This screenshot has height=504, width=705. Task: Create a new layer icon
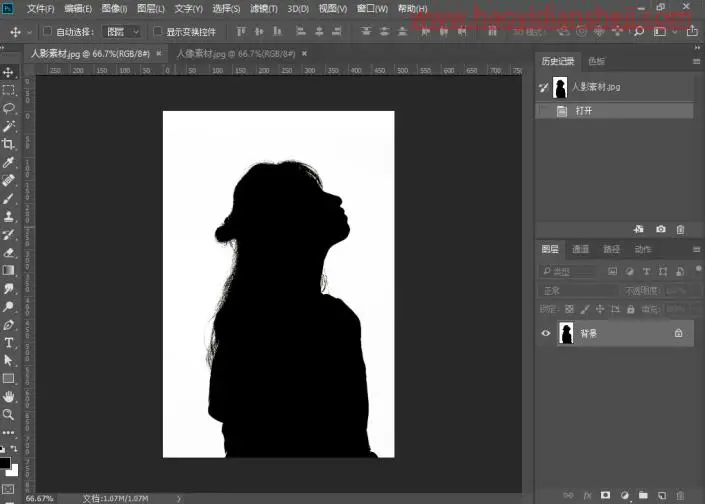(x=662, y=495)
